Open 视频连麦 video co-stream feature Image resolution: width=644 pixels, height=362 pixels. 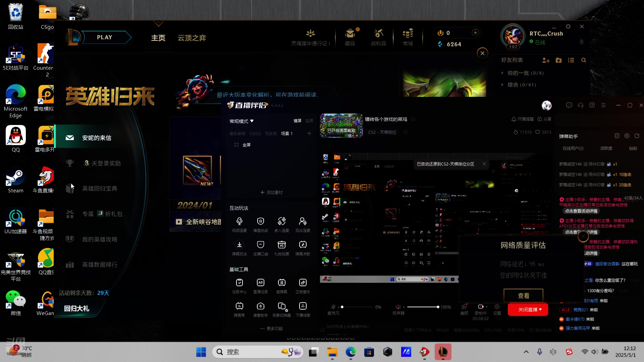point(239,224)
